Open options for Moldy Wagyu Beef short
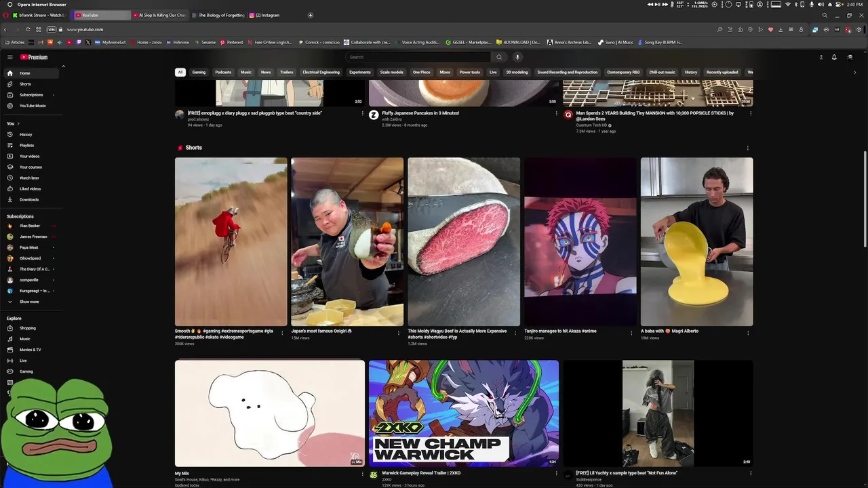 [515, 332]
